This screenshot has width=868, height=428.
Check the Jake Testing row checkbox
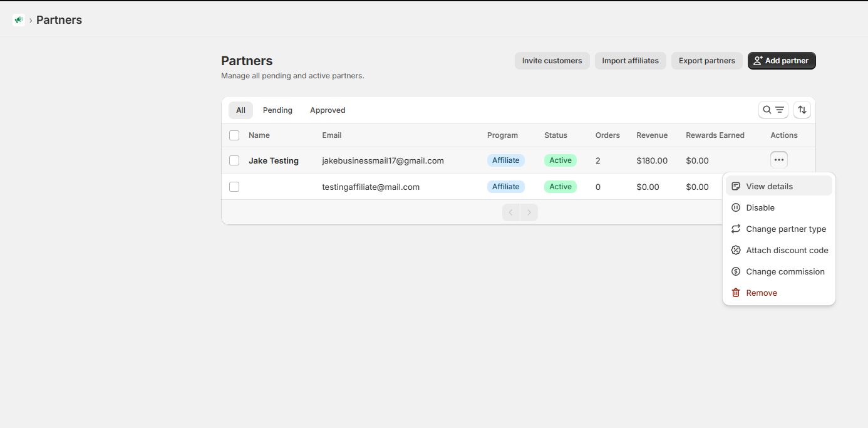click(x=234, y=160)
